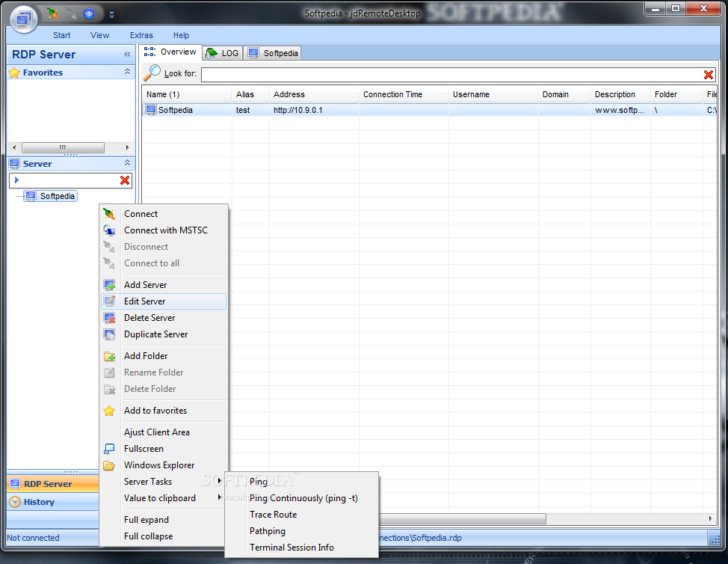
Task: Click the blue arrow in server filter
Action: click(16, 180)
